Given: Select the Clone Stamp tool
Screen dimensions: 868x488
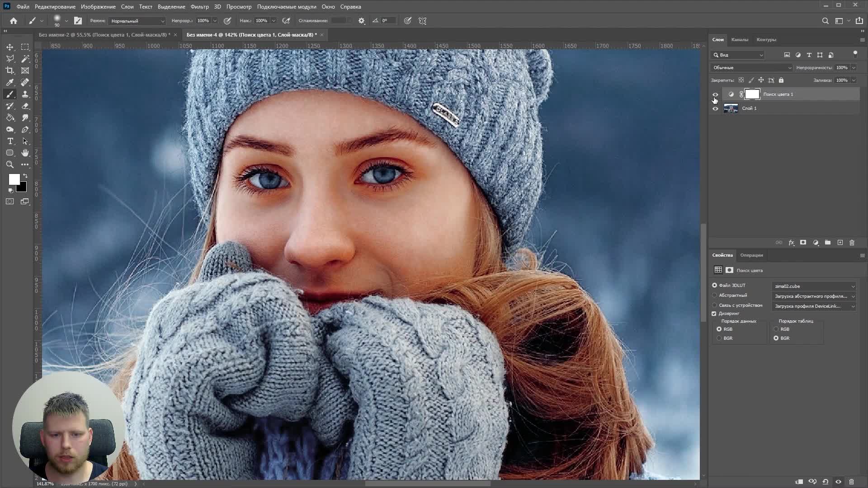Looking at the screenshot, I should pos(25,94).
